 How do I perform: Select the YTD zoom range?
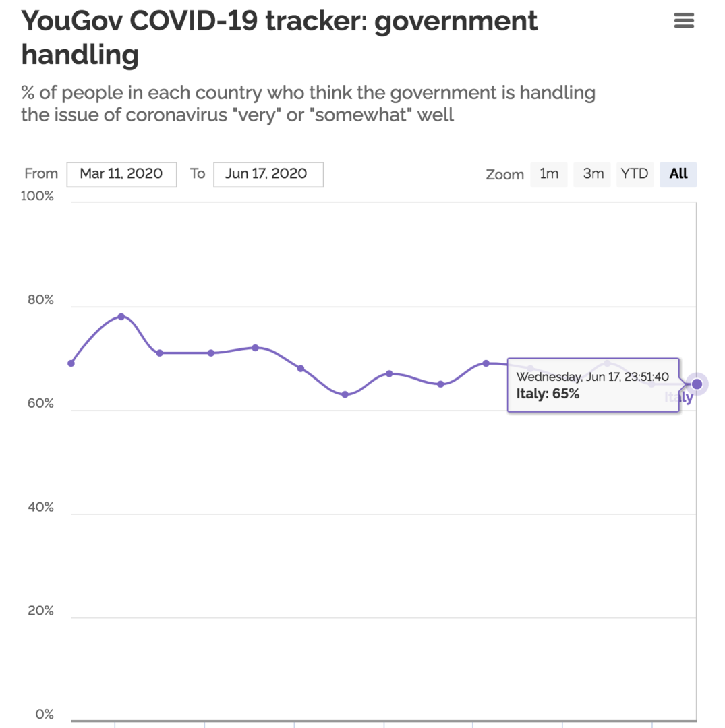tap(635, 174)
